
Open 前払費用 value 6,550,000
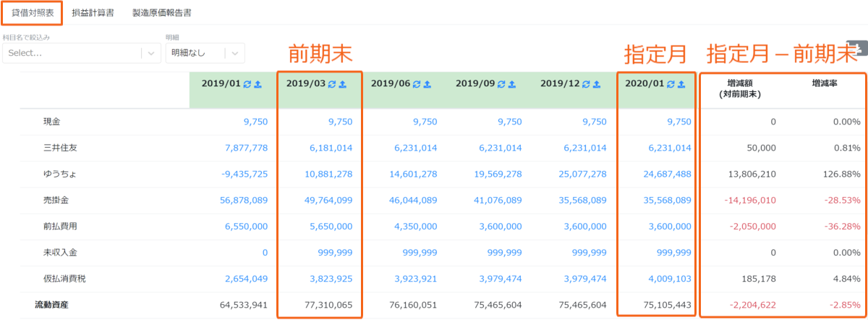pos(247,227)
